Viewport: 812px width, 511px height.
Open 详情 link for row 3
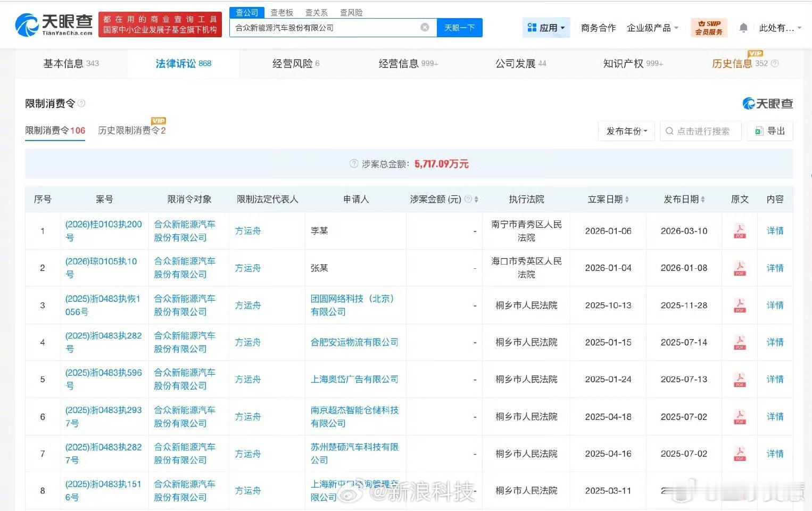(x=775, y=306)
